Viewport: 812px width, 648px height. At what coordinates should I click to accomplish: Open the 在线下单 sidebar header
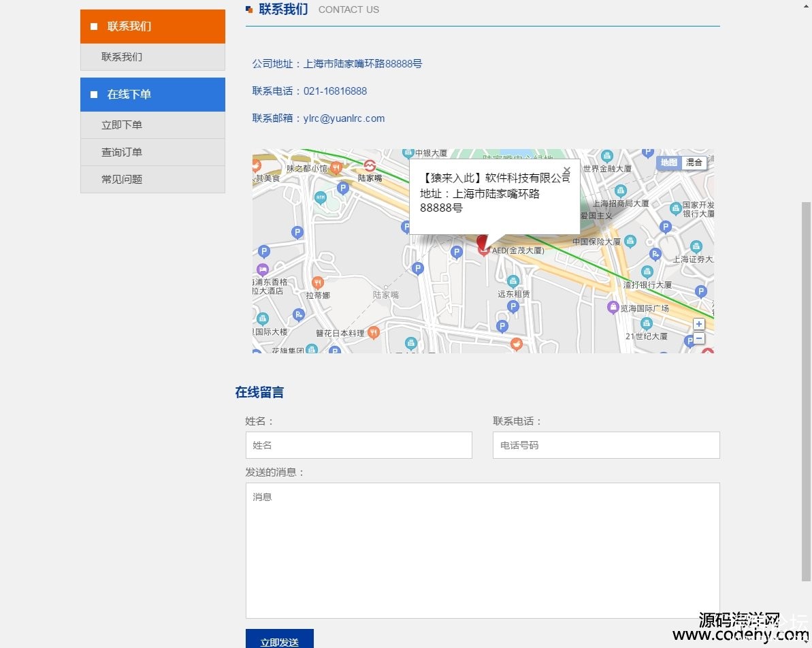[152, 95]
